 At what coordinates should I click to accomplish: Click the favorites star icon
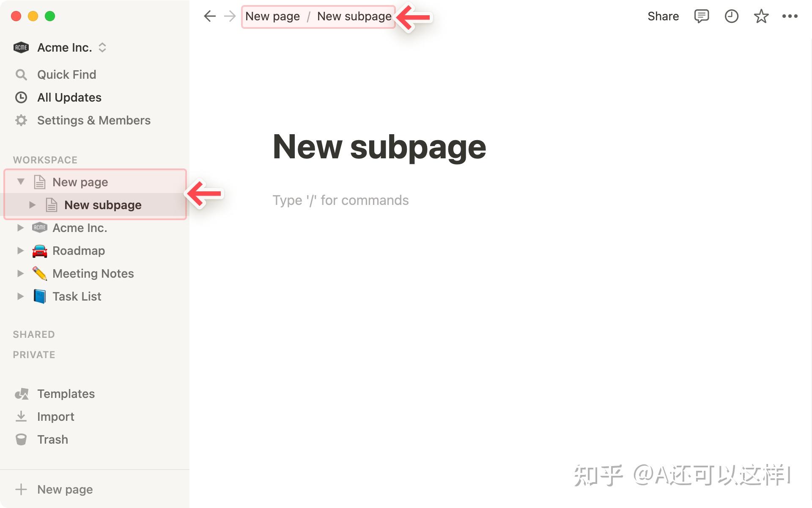pos(761,16)
